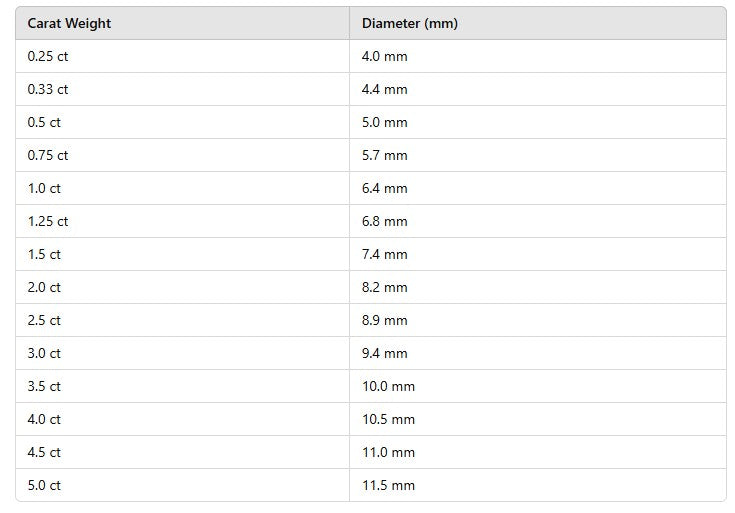Viewport: 735px width, 513px height.
Task: Select the 9.4 mm value
Action: [x=384, y=353]
